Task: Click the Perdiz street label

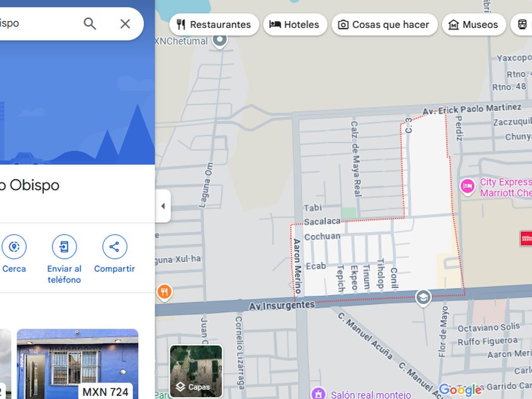Action: 459,128
